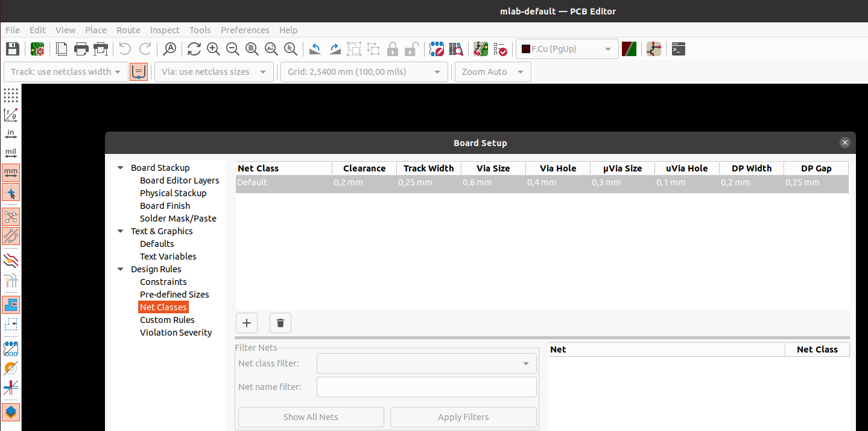Click the Net name filter field
The width and height of the screenshot is (868, 431).
click(x=426, y=387)
